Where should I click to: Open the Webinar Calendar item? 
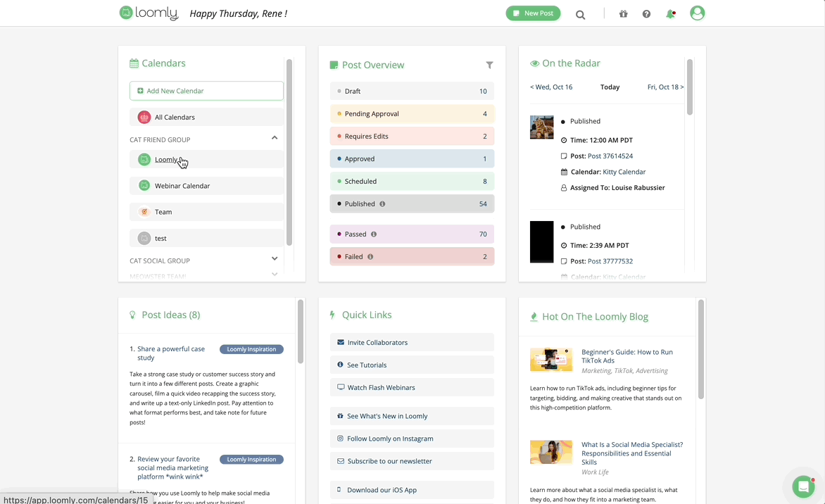click(182, 186)
